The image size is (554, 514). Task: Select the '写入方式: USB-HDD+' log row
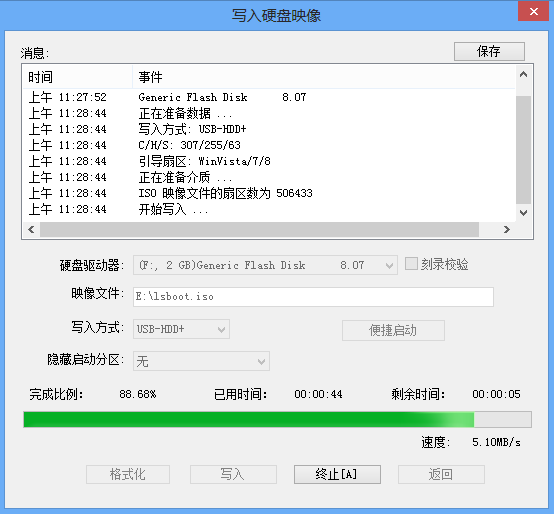269,129
